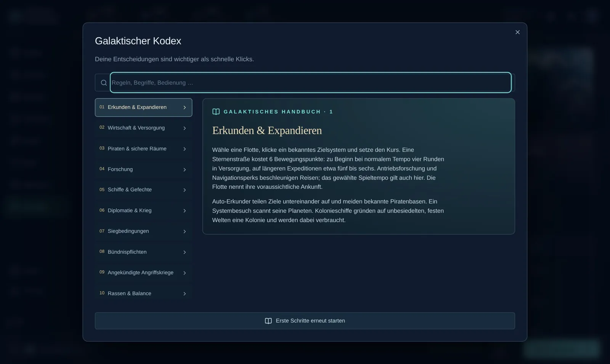Click chevron on Diplomatie & Krieg row
This screenshot has width=610, height=364.
pos(185,211)
